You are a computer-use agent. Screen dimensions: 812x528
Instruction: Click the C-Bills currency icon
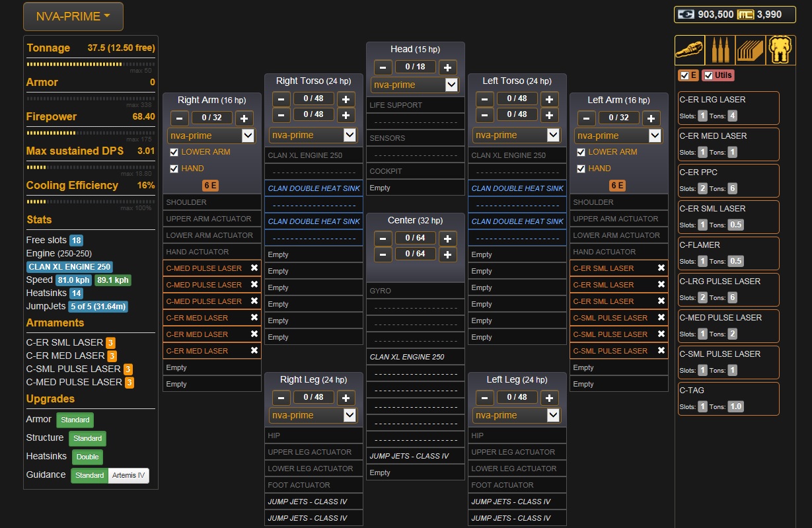pyautogui.click(x=687, y=14)
